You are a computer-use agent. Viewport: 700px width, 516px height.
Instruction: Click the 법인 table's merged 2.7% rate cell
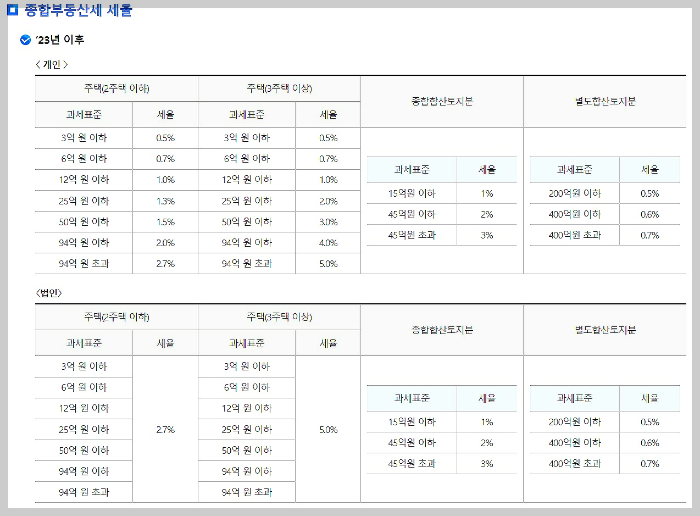point(165,429)
